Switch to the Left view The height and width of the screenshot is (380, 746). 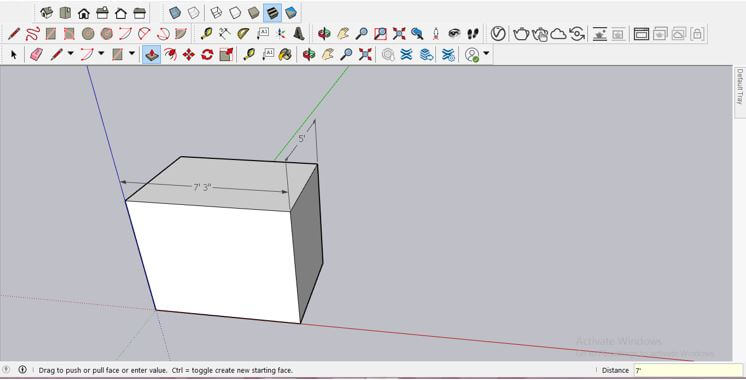click(x=139, y=13)
